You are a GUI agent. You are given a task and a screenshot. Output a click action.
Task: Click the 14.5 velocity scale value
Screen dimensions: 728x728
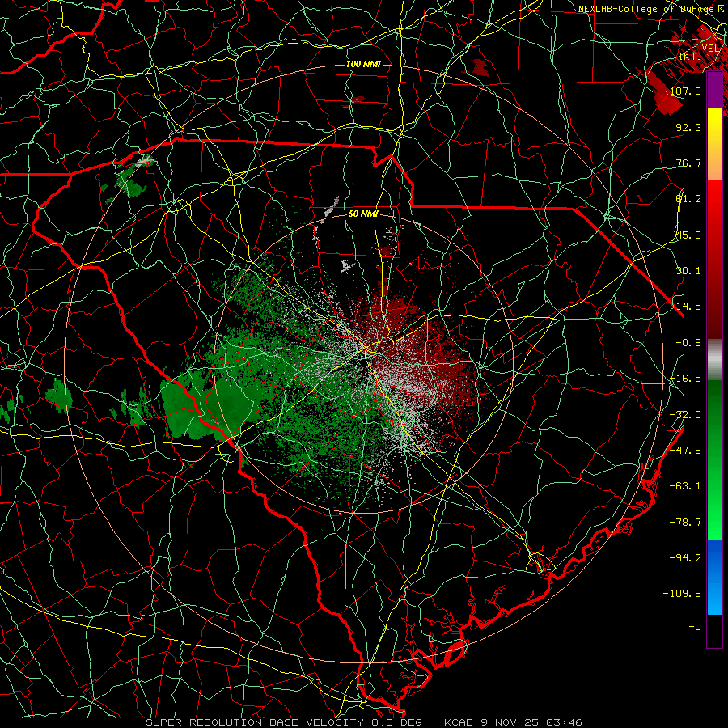click(688, 307)
